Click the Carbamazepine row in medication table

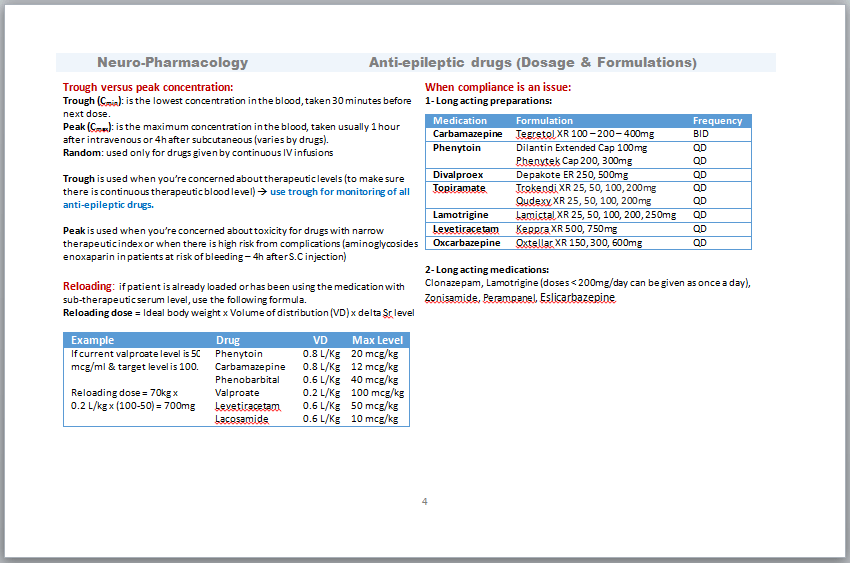[467, 134]
